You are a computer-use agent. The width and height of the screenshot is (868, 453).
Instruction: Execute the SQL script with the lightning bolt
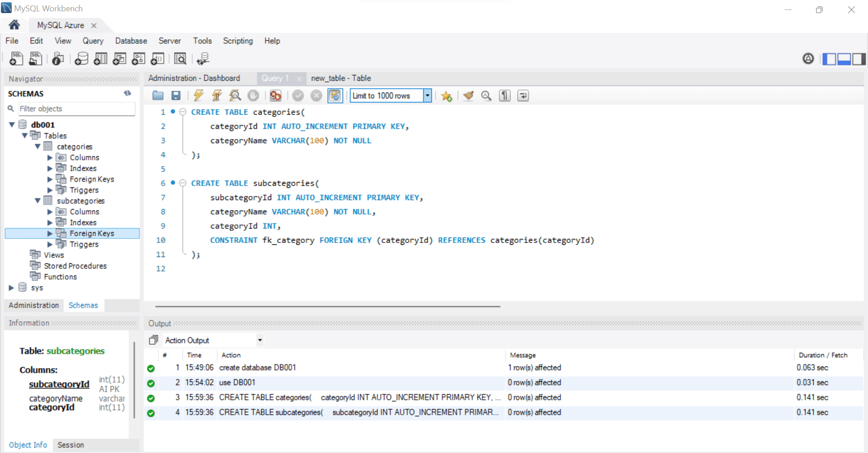click(198, 95)
